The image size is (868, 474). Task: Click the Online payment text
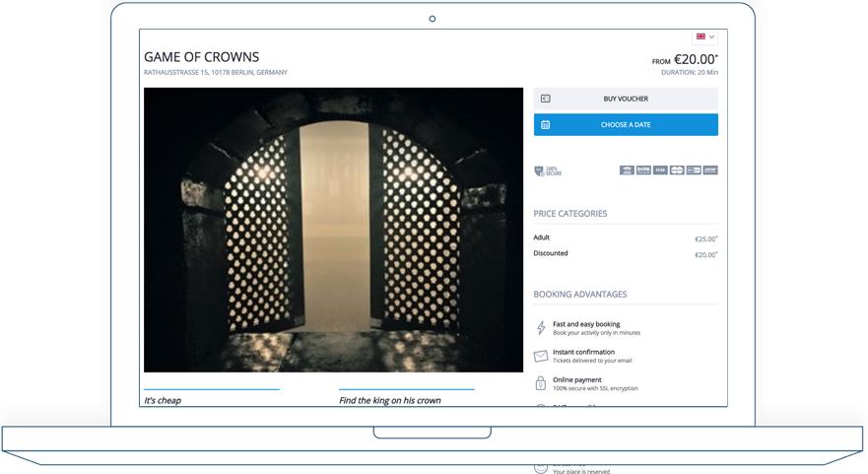pos(576,379)
